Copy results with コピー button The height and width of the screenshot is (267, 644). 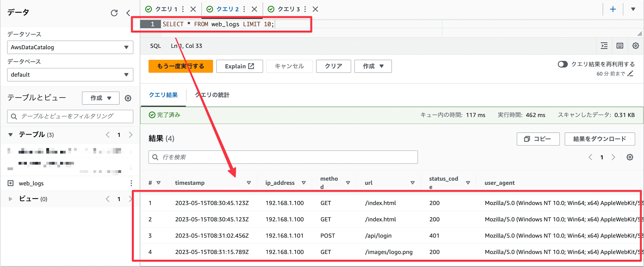click(538, 139)
